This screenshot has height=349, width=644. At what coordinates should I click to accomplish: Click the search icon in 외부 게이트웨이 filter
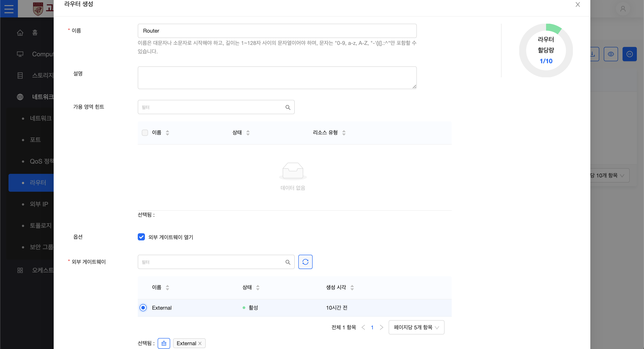[288, 262]
